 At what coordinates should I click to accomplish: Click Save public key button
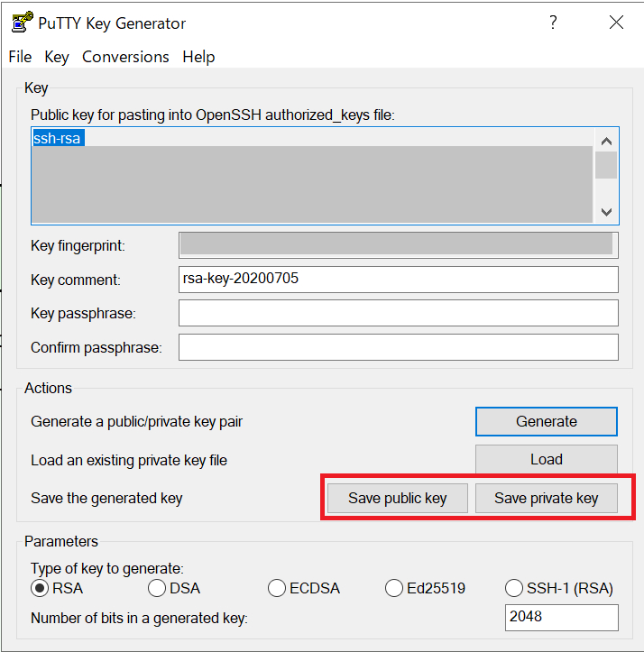397,498
